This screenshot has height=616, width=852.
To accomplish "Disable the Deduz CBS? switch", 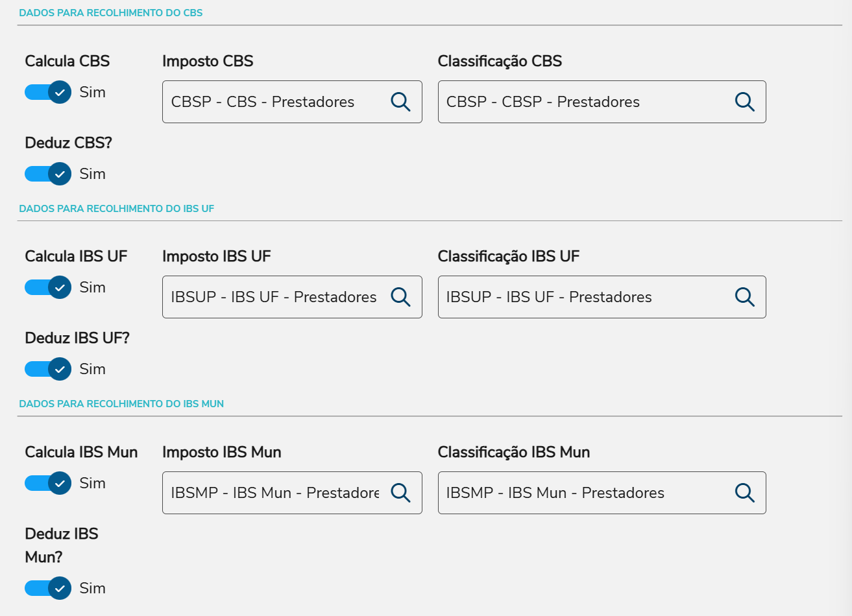I will [48, 174].
